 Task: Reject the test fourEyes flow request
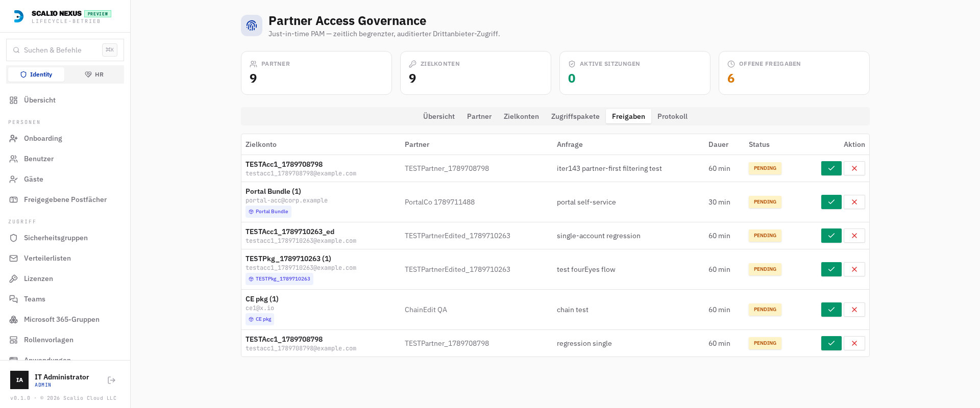click(x=854, y=269)
